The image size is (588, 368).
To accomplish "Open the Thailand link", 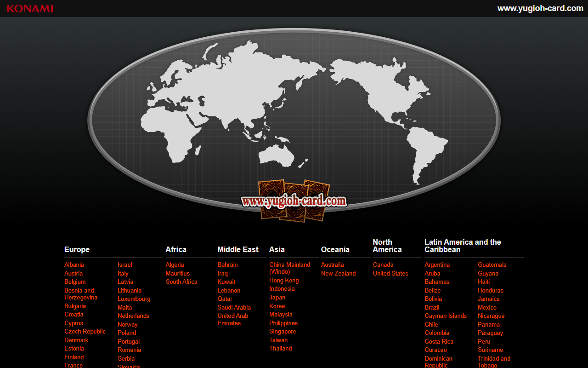I will tap(281, 348).
